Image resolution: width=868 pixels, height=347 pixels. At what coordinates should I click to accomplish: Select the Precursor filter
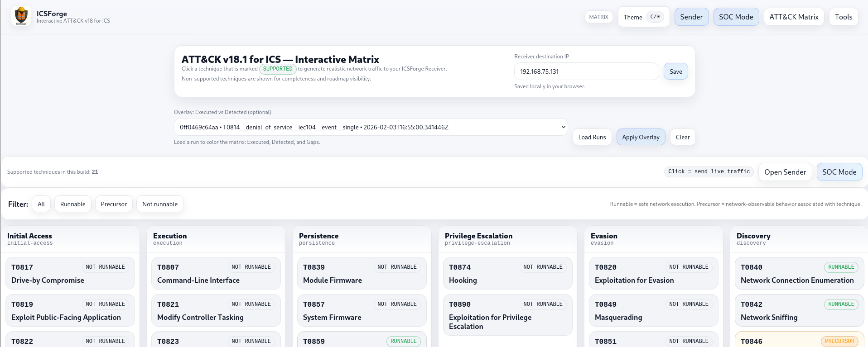coord(114,204)
